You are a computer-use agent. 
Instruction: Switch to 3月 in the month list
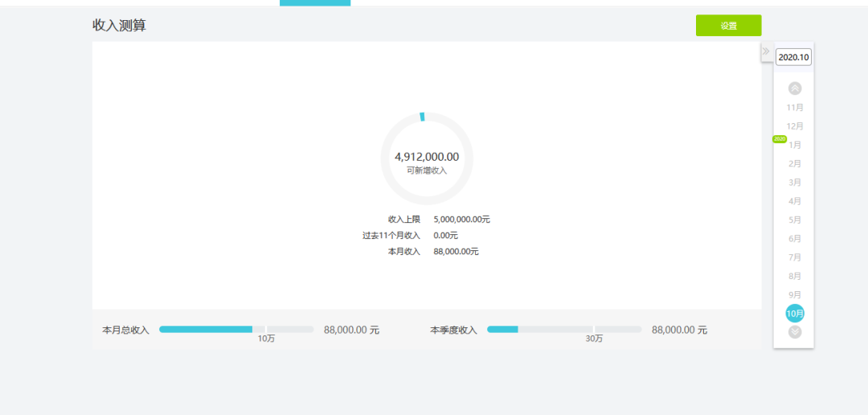(x=795, y=183)
